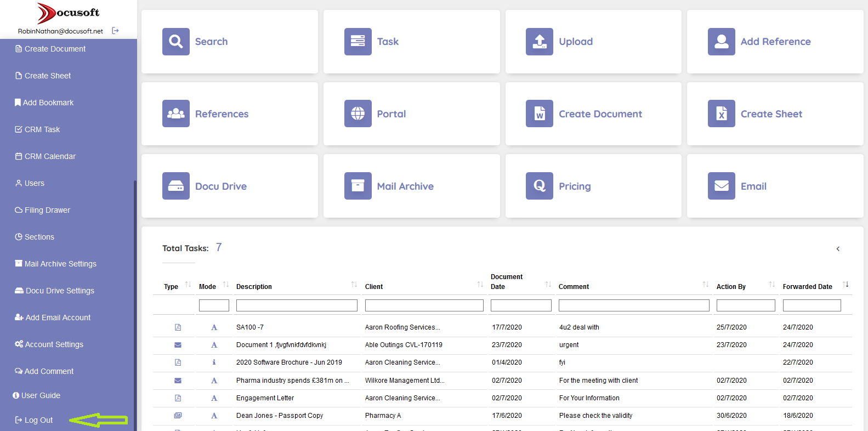868x431 pixels.
Task: Sort tasks by Comment column
Action: [x=706, y=284]
